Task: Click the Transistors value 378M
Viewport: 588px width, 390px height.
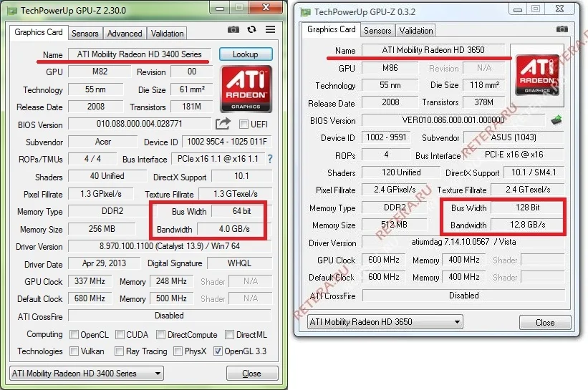Action: [x=484, y=102]
